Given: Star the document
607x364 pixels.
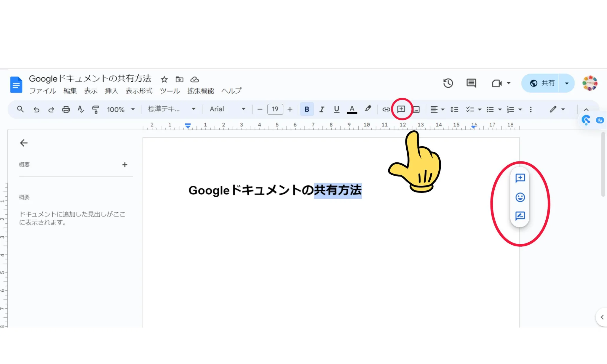Looking at the screenshot, I should click(164, 79).
